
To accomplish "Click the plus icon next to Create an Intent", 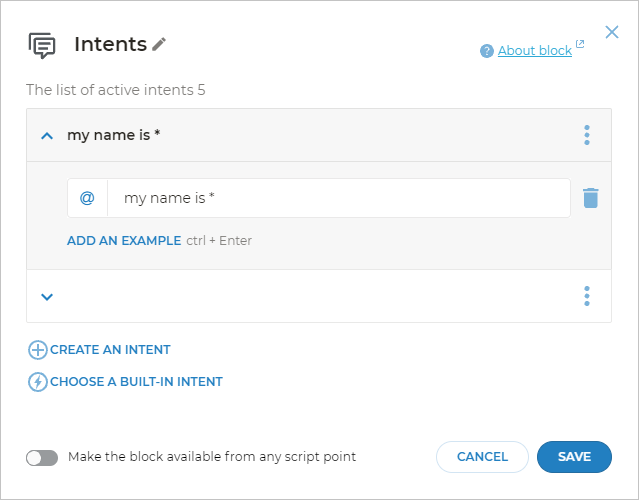I will [x=38, y=350].
